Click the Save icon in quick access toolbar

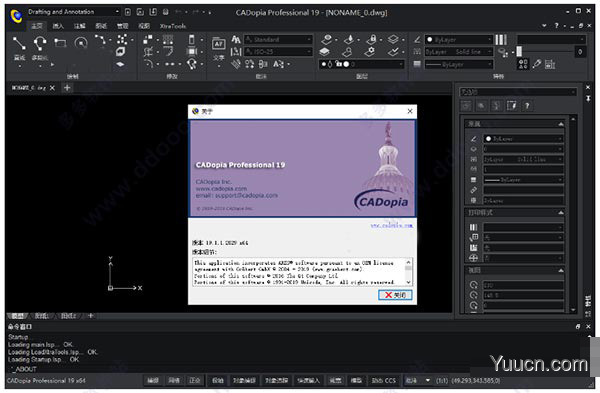[x=153, y=12]
